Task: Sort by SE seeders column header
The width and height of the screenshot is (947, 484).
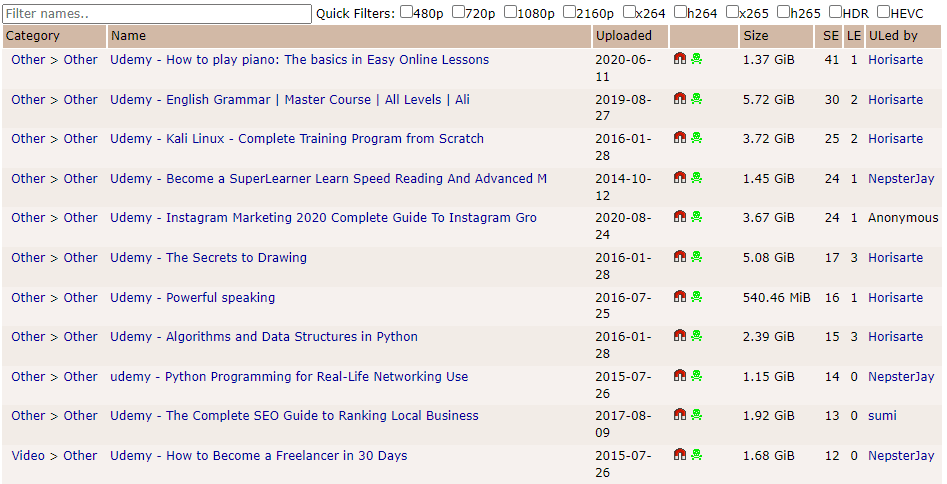Action: tap(831, 36)
